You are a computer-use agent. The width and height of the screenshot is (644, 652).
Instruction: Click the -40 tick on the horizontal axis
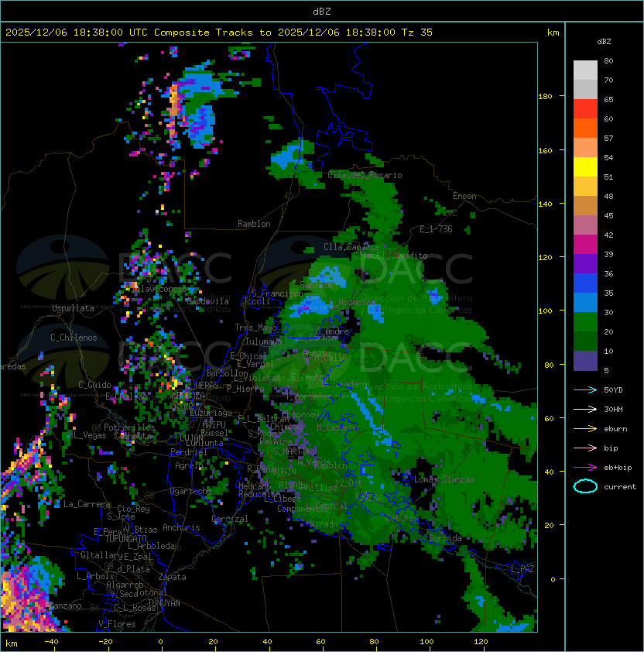(51, 642)
